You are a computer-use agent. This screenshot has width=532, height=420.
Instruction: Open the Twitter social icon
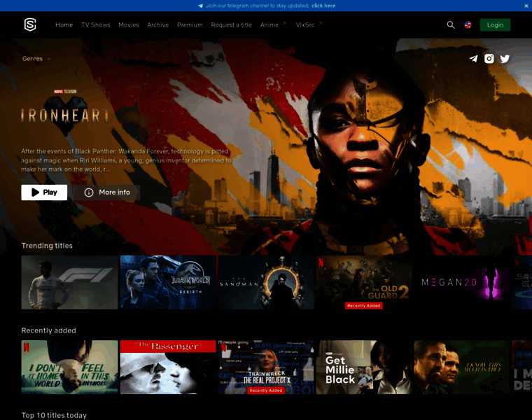pyautogui.click(x=505, y=59)
